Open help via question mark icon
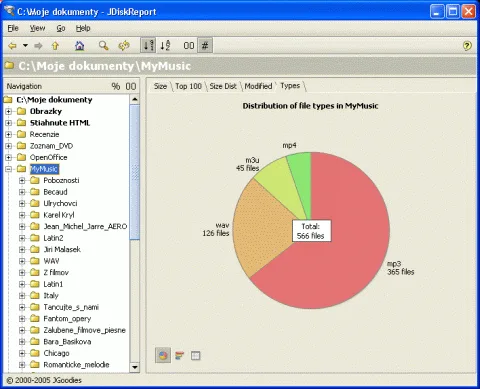Viewport: 480px width, 389px height. [467, 46]
